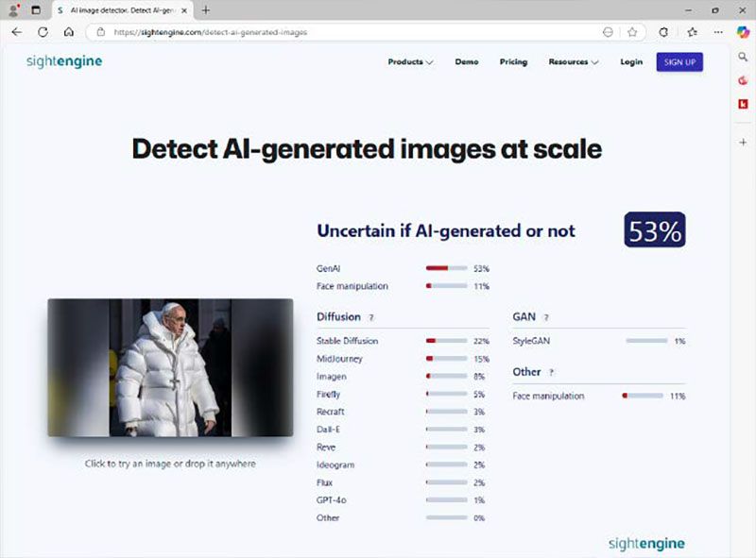Open the browser Settings and more menu
This screenshot has width=756, height=558.
(x=718, y=32)
